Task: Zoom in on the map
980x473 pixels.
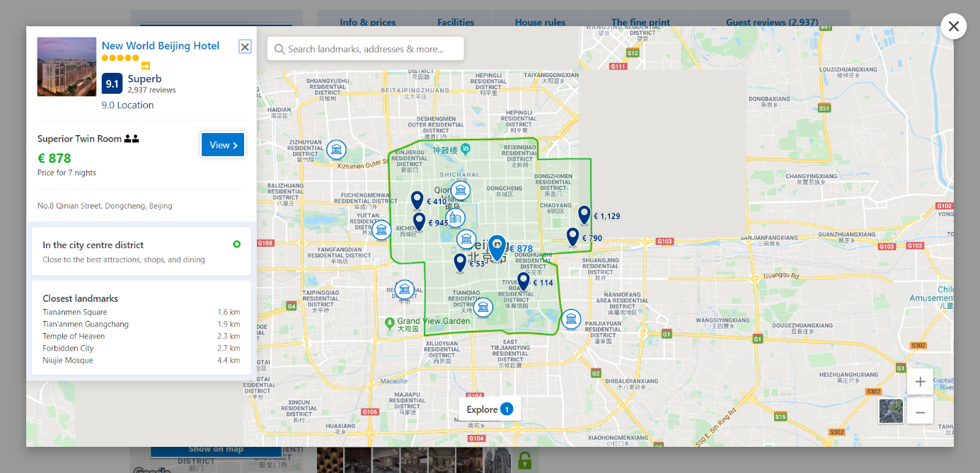Action: click(x=920, y=382)
